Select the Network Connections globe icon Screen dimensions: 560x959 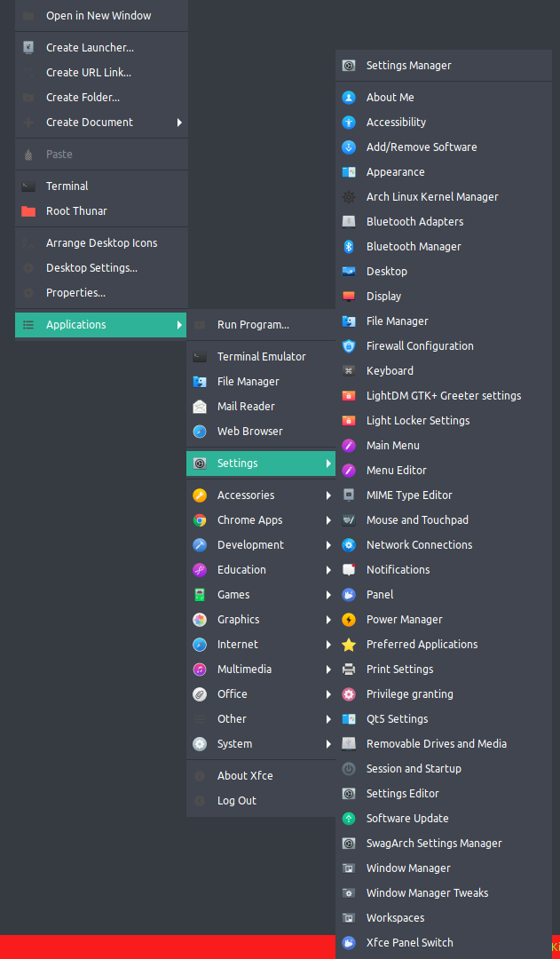349,544
